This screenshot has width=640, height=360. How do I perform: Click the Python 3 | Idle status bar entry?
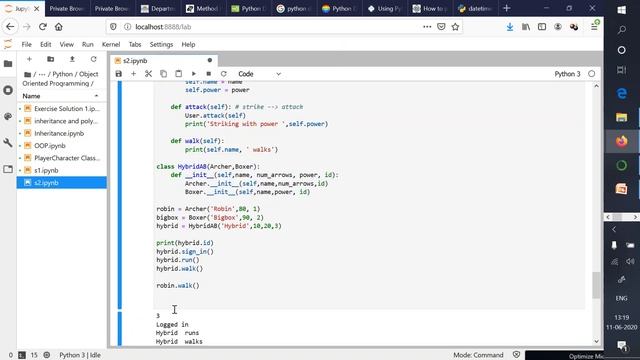[x=80, y=355]
